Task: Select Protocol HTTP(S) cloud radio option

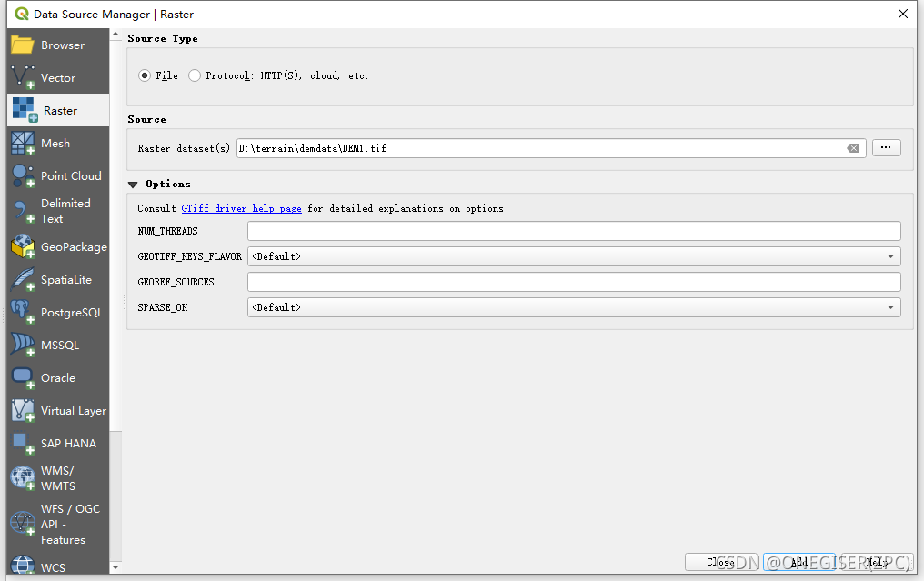Action: coord(195,75)
